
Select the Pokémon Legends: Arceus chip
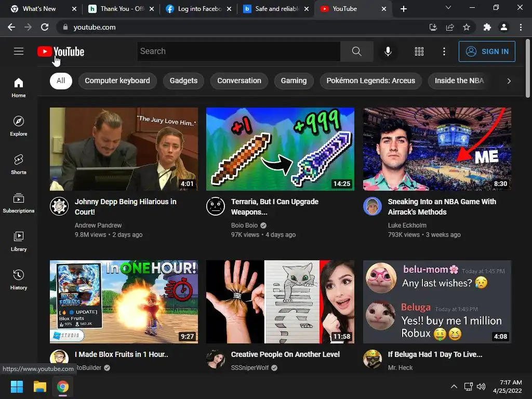[371, 81]
